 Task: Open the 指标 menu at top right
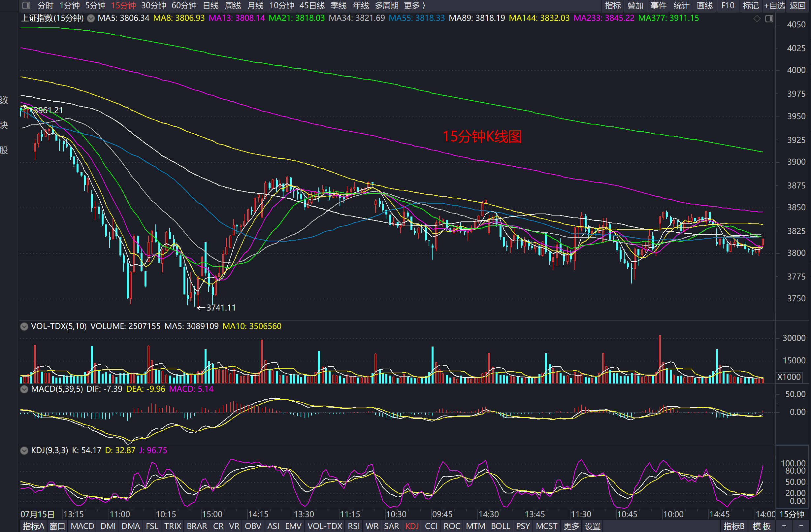[x=613, y=6]
